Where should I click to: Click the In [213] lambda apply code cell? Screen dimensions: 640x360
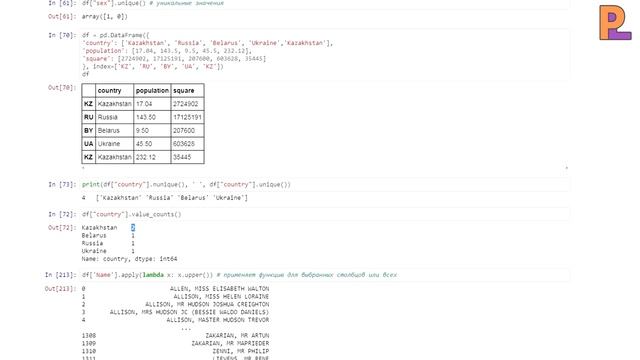[324, 275]
